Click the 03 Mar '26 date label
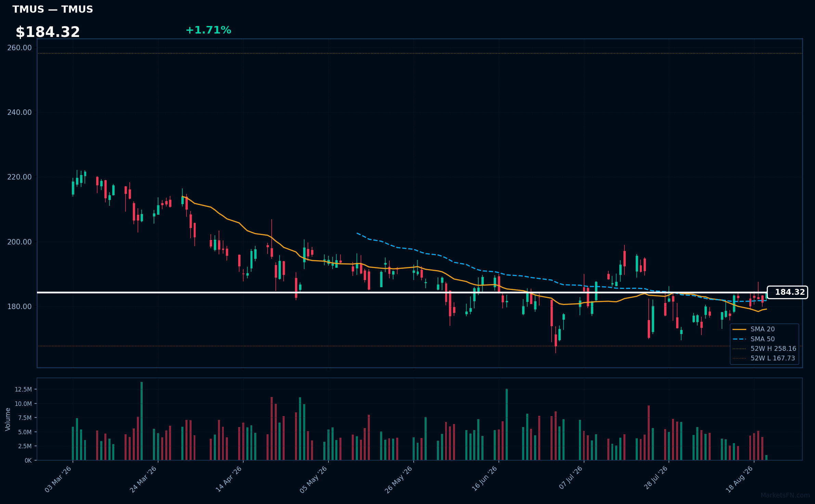This screenshot has width=815, height=504. click(58, 479)
